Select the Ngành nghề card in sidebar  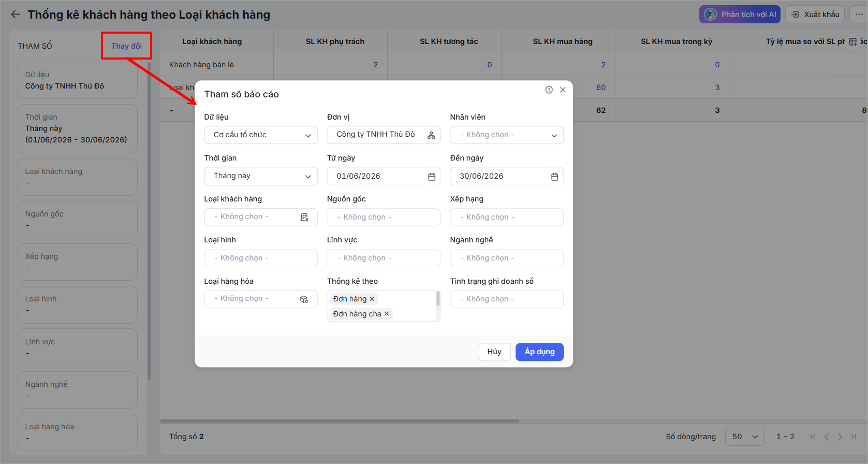coord(78,390)
